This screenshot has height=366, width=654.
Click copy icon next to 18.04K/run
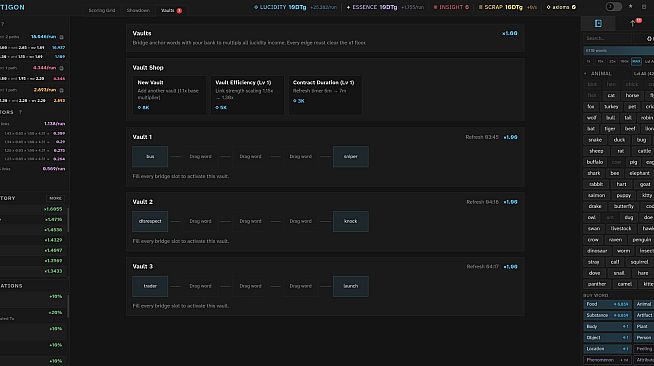click(x=61, y=37)
